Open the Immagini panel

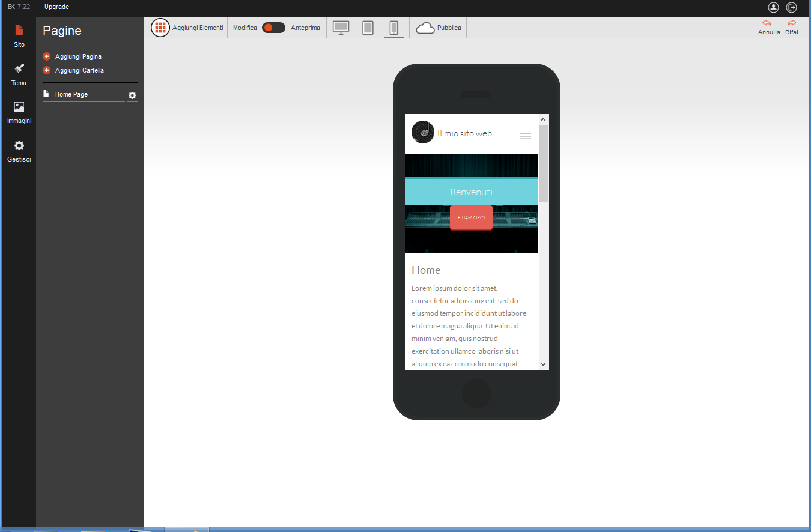[19, 112]
